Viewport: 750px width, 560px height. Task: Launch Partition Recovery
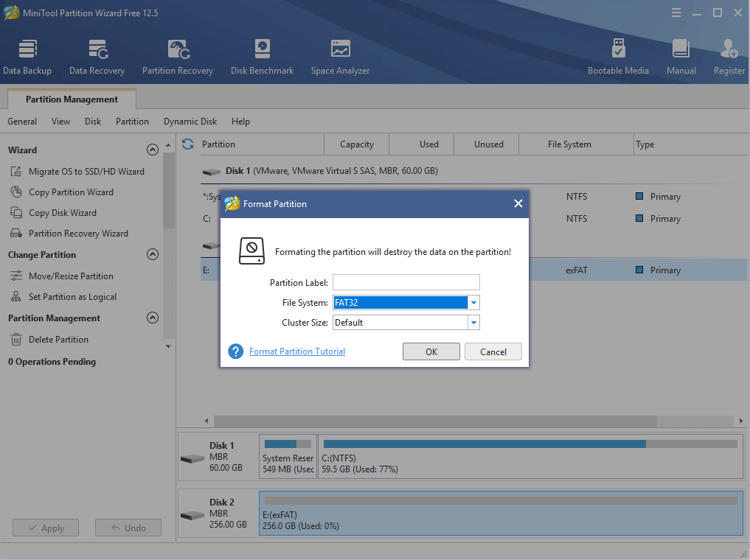[x=177, y=55]
